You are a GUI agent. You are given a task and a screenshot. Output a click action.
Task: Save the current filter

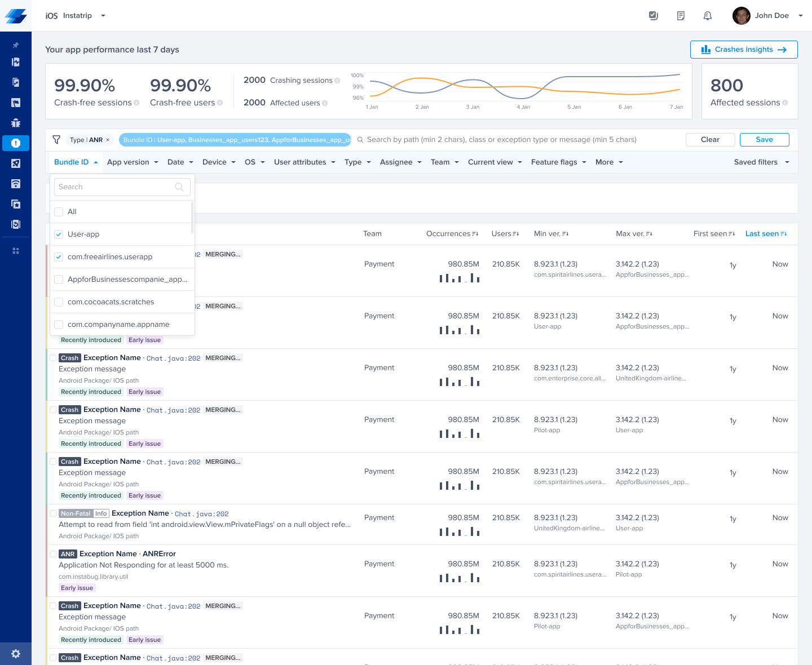tap(765, 140)
